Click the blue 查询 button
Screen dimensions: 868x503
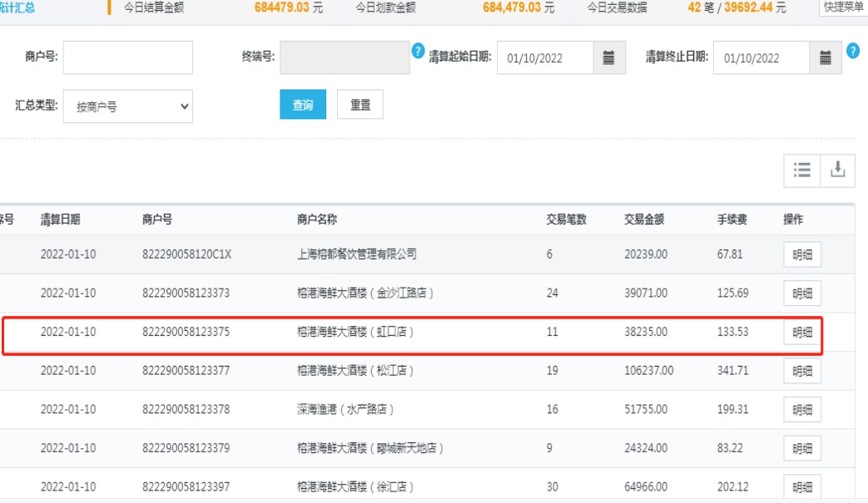click(303, 106)
